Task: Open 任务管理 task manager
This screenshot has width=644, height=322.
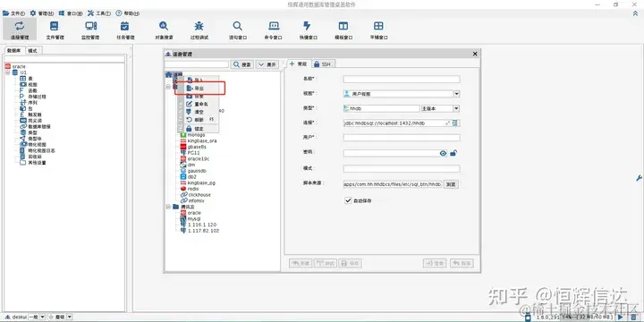Action: [x=125, y=30]
